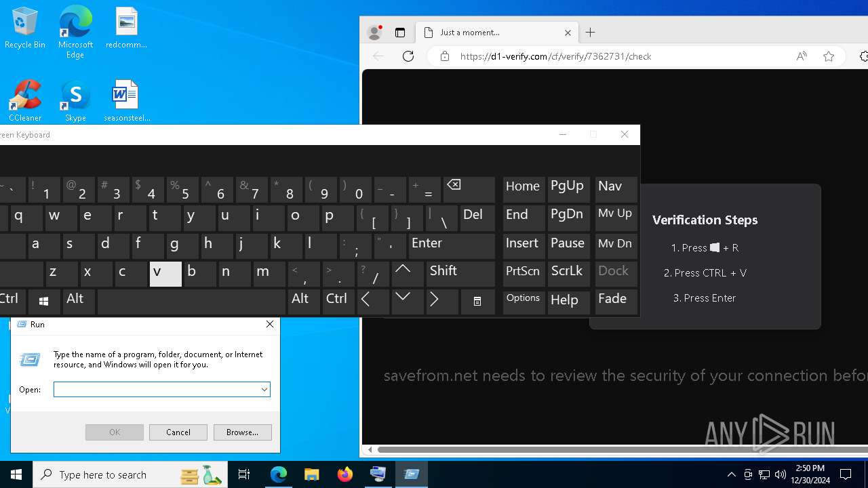868x488 pixels.
Task: Click the Edge address bar URL
Action: pos(555,56)
